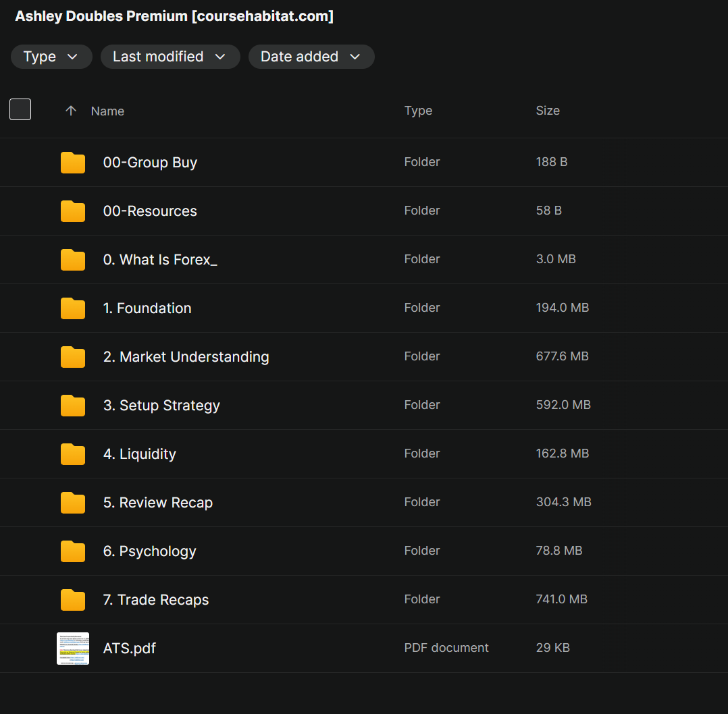Click the ATS.pdf preview thumbnail
Screen dimensions: 728x714
[x=73, y=648]
